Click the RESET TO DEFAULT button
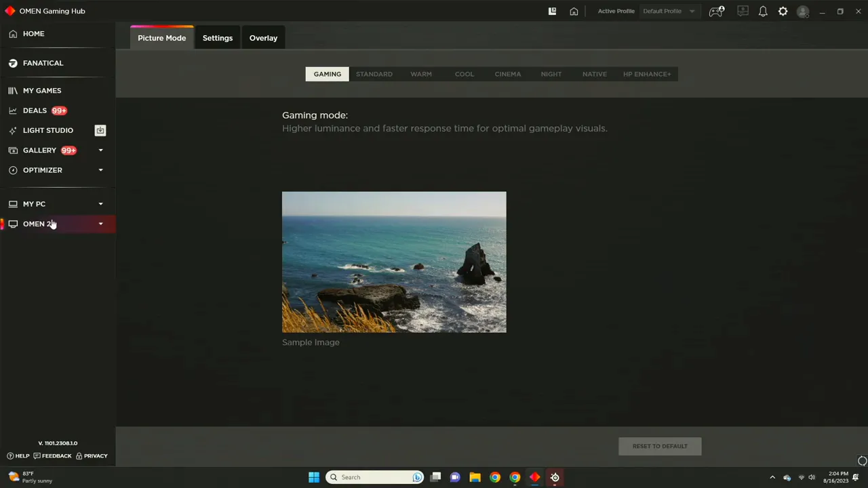Screen dimensions: 868x488 [x=659, y=446]
